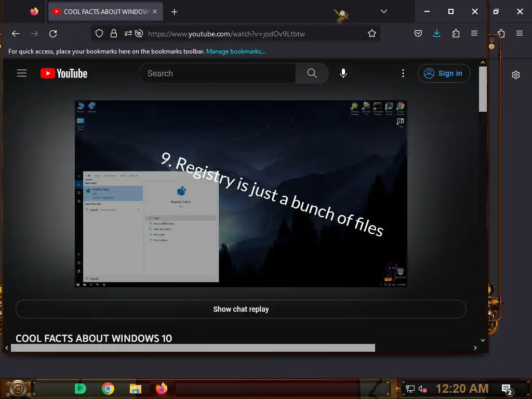Click the muted volume icon in the system tray
The image size is (532, 399).
(423, 389)
